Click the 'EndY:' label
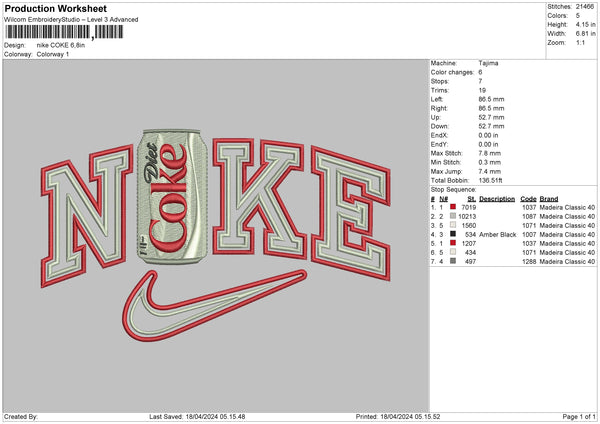600x424 pixels. [439, 144]
